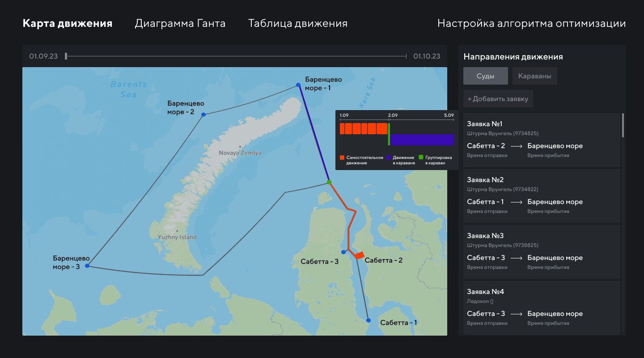The image size is (644, 358).
Task: Click the green grouping bar in popup chart
Action: pos(389,134)
